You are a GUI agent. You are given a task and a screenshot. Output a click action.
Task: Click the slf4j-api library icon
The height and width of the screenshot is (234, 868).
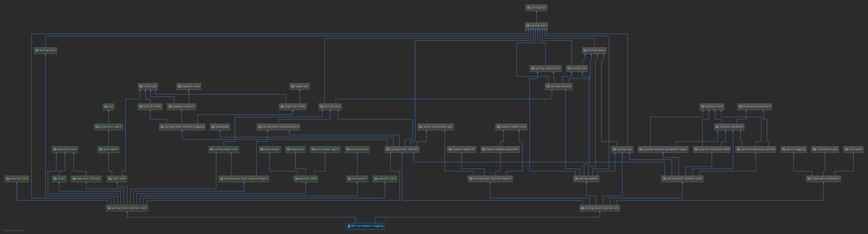coord(141,86)
